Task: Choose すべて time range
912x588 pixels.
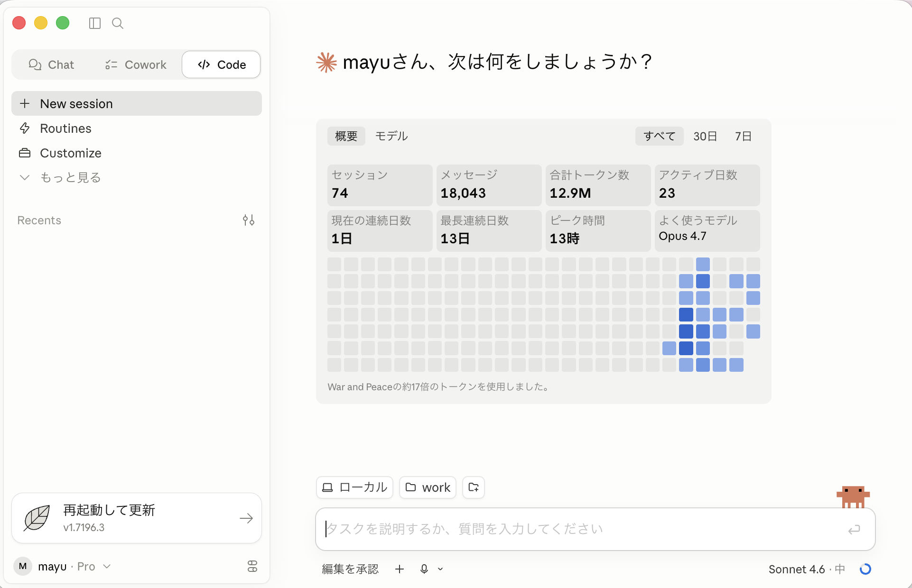Action: [660, 136]
